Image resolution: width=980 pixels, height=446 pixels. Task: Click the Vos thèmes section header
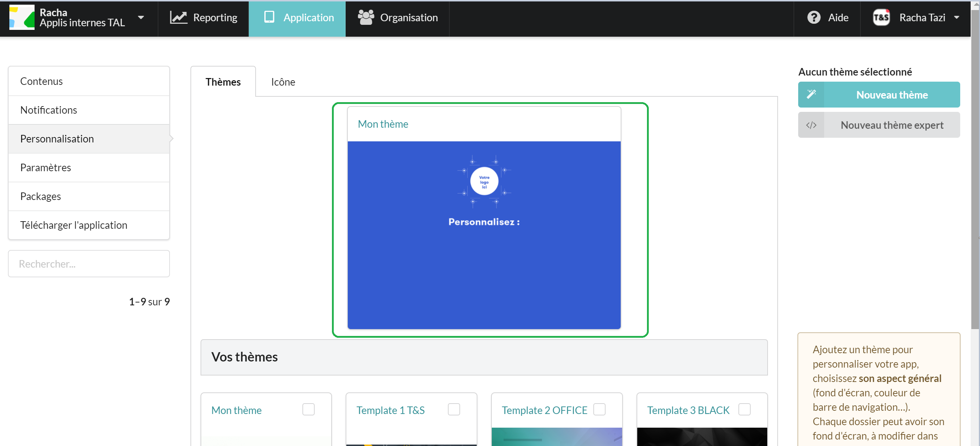[x=484, y=357]
